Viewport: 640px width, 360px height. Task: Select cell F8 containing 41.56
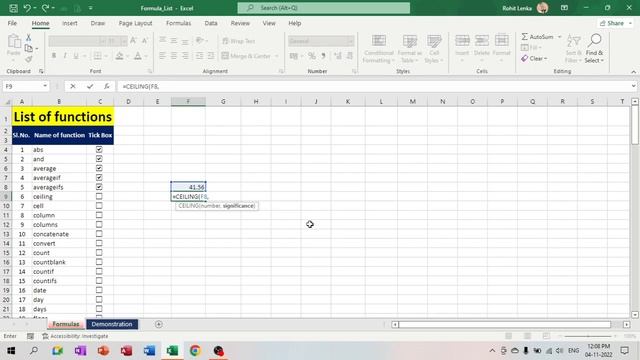click(x=188, y=187)
